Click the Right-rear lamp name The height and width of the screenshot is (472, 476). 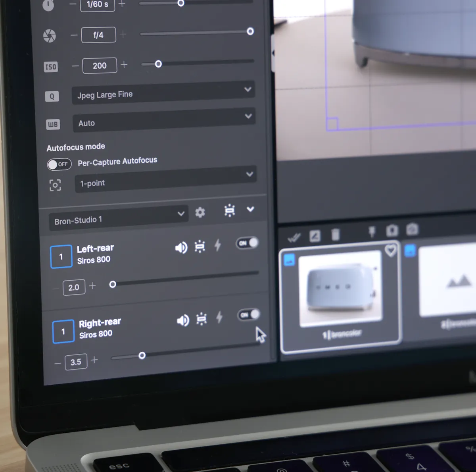[x=100, y=323]
